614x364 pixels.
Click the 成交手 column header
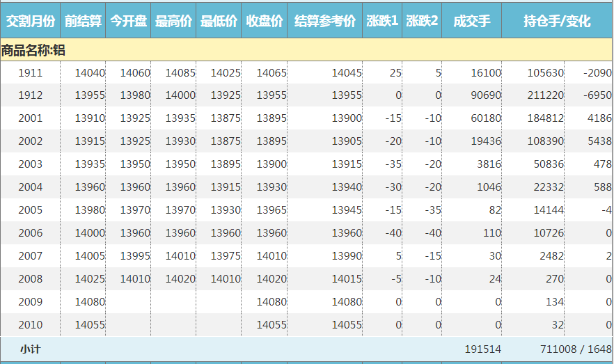tap(471, 22)
